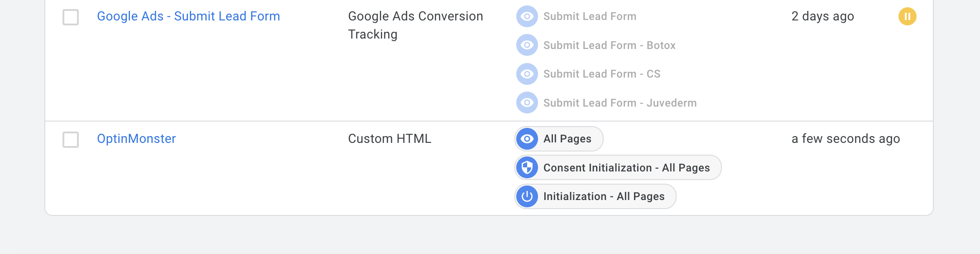Open the Google Ads - Submit Lead Form tag
Viewport: 980px width, 254px height.
pos(188,16)
